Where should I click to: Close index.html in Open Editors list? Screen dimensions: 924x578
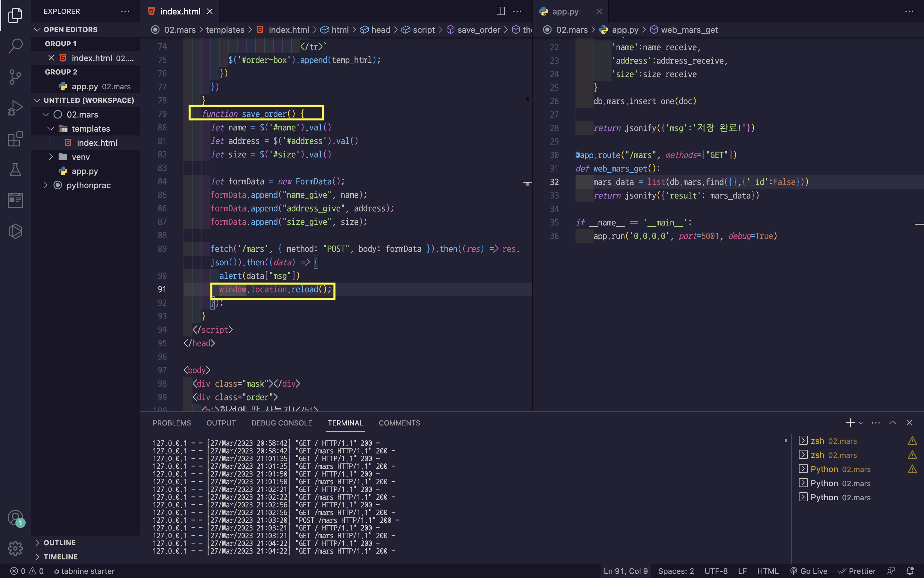51,58
